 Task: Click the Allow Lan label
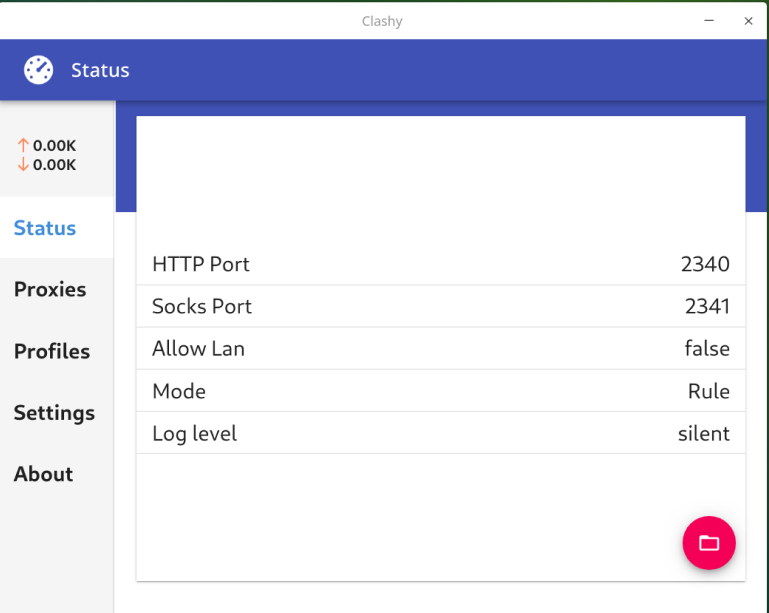pyautogui.click(x=198, y=349)
